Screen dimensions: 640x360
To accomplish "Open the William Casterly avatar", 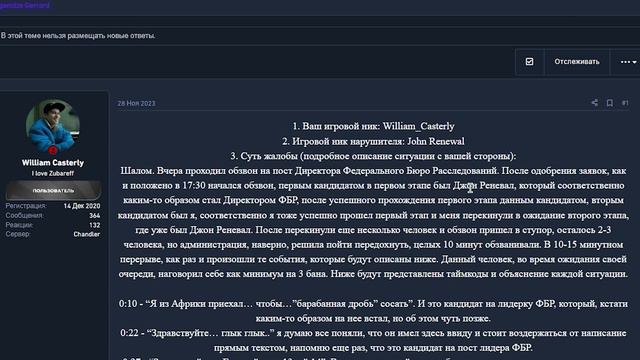I will [x=53, y=127].
